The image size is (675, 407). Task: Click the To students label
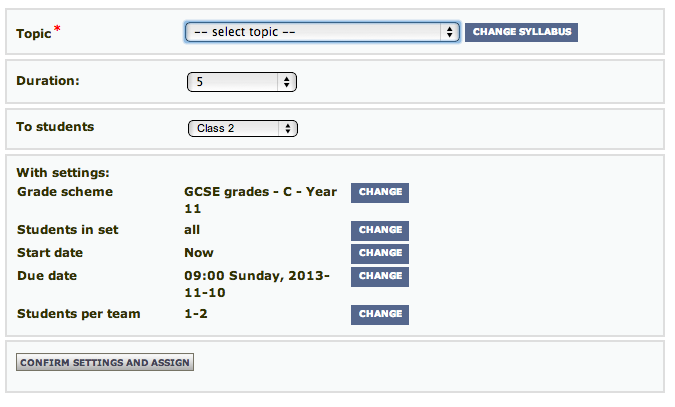coord(56,127)
